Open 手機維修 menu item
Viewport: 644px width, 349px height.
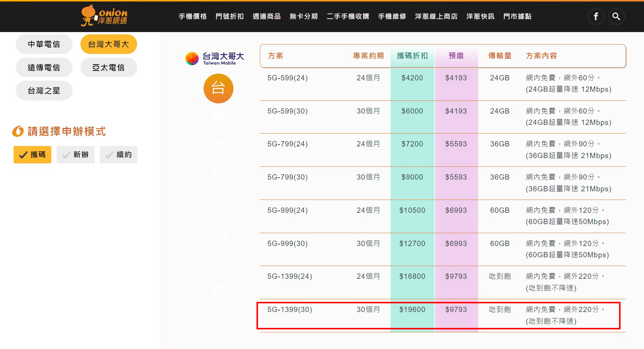coord(392,17)
